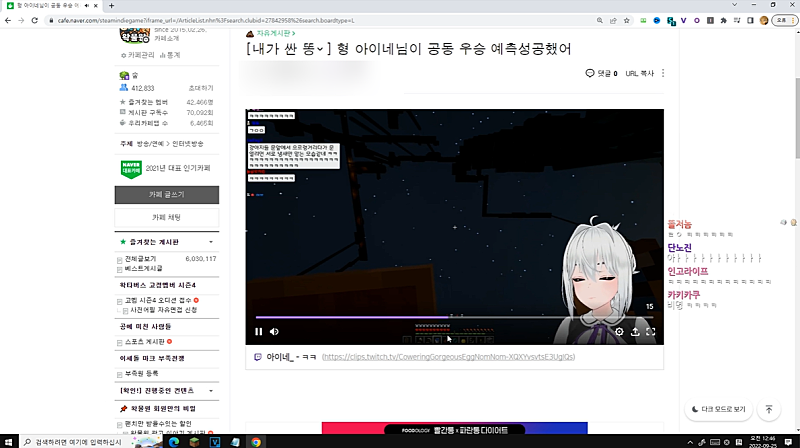The image size is (800, 448).
Task: Open 사전여필 자유면접 신청 board
Action: [164, 310]
